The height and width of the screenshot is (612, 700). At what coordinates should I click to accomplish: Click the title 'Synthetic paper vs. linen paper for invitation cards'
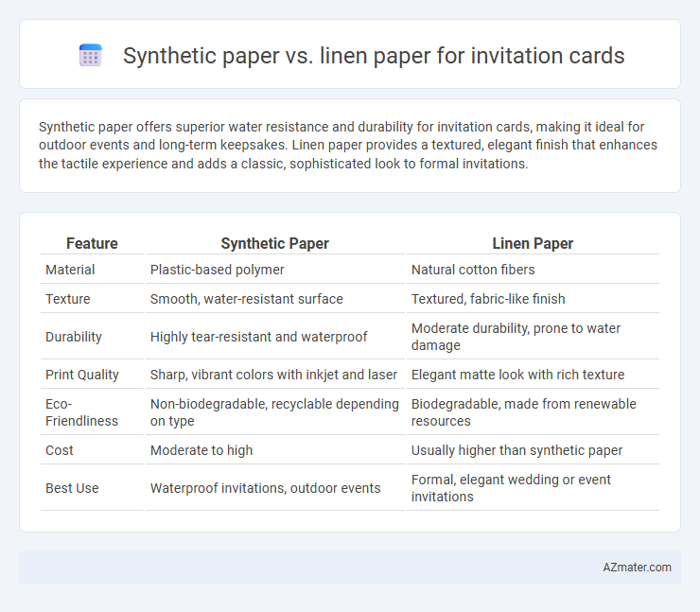tap(374, 56)
